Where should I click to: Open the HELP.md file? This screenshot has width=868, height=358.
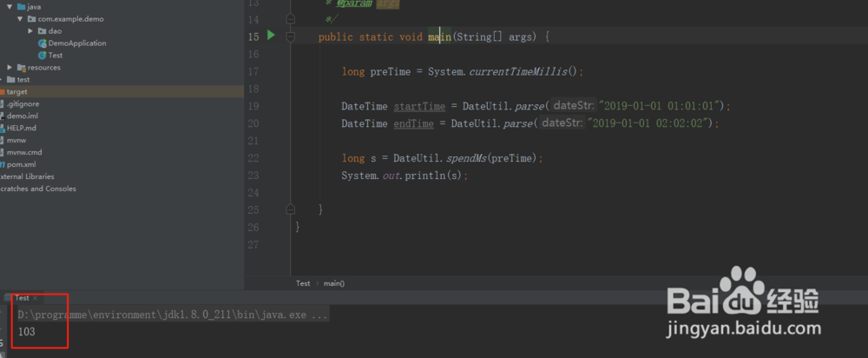[23, 128]
